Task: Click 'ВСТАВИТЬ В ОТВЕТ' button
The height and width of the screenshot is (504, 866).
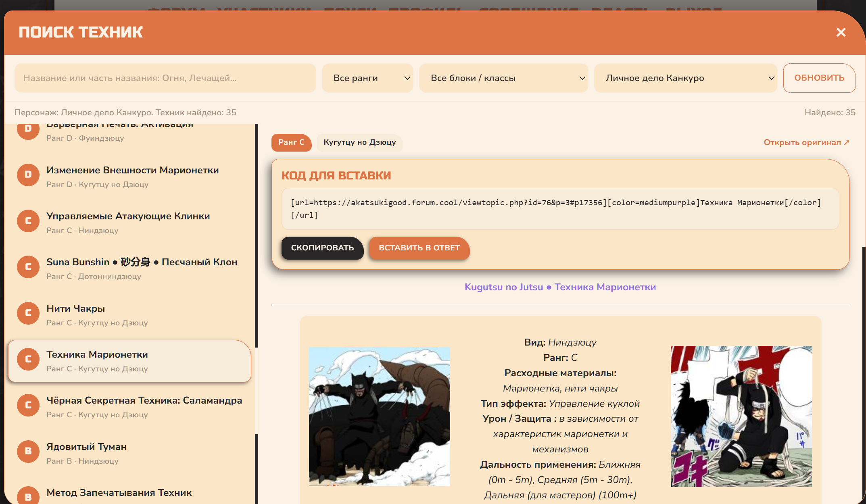Action: pos(419,248)
